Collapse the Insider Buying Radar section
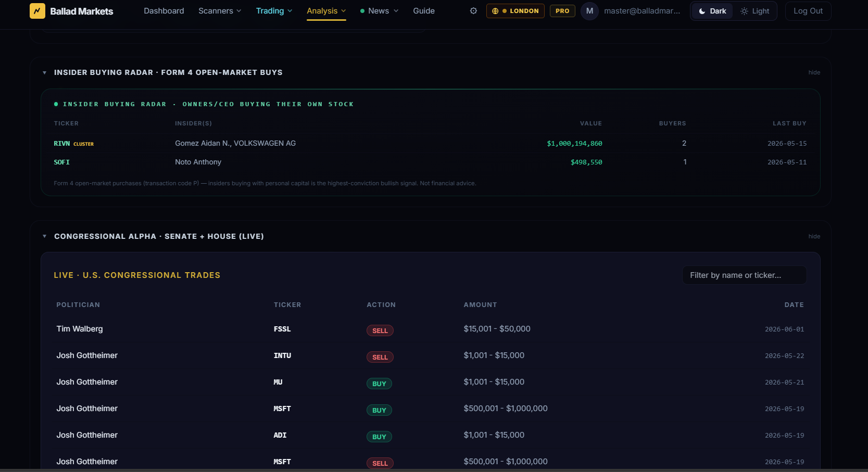 click(x=45, y=73)
